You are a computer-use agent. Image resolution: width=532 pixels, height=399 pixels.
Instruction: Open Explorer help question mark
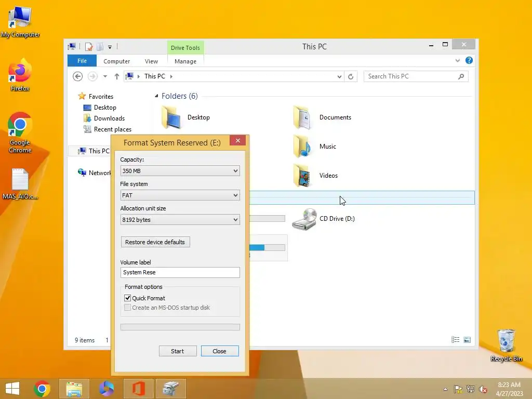click(469, 60)
